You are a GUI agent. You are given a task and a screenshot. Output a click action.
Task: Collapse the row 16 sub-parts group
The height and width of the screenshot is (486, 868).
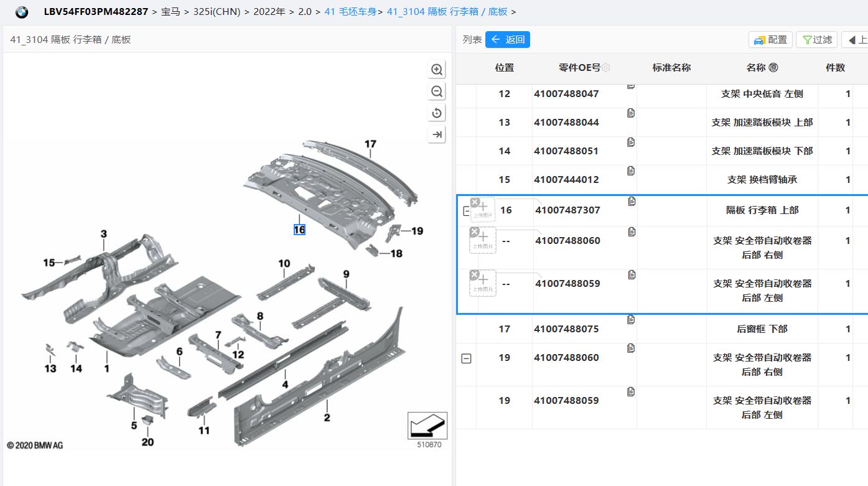(465, 211)
